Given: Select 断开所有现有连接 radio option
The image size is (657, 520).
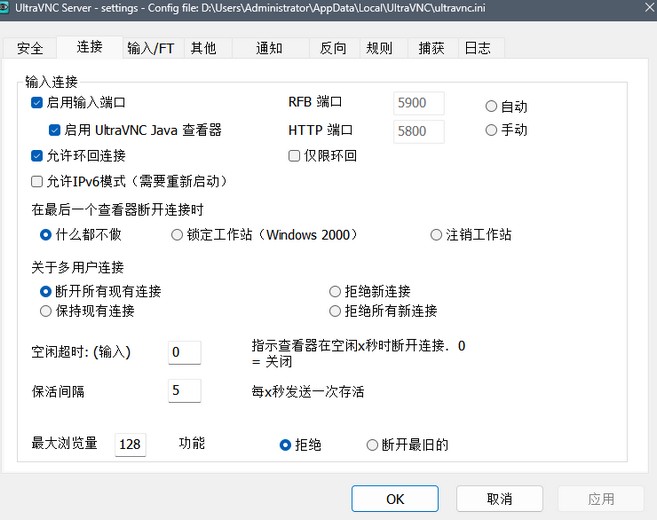Looking at the screenshot, I should coord(45,291).
